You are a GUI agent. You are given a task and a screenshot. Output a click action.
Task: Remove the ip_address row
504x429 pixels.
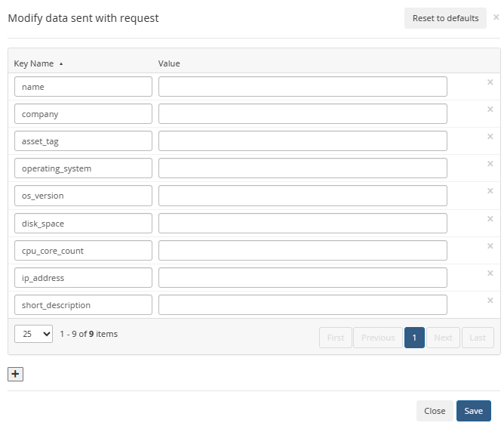pyautogui.click(x=490, y=273)
